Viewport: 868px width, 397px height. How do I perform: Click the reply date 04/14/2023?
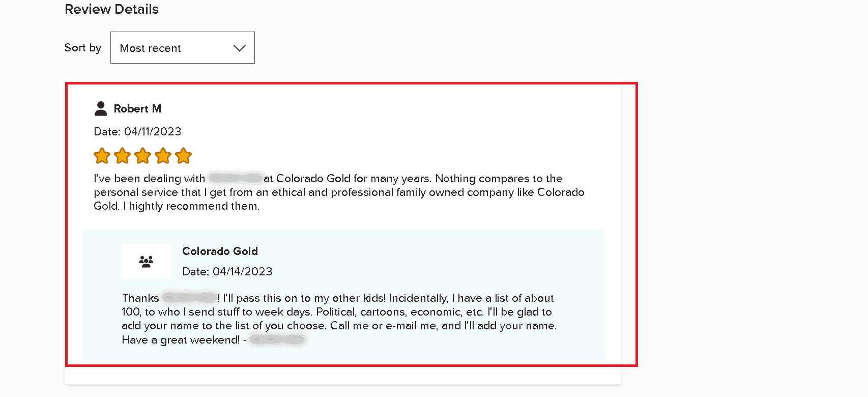pos(227,271)
